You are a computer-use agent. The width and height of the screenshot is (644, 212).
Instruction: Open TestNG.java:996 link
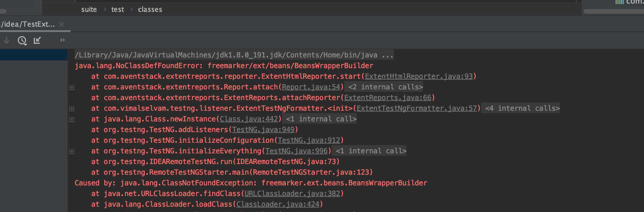(297, 151)
